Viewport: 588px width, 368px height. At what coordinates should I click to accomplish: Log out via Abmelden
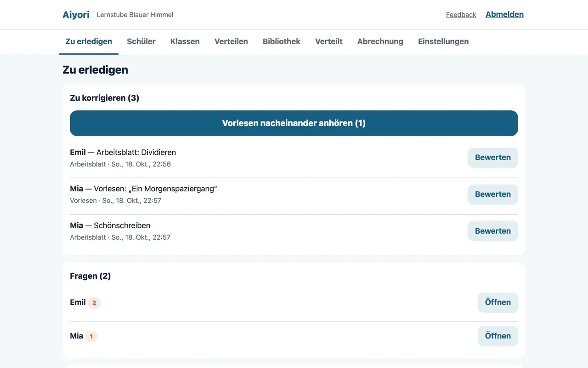tap(504, 14)
